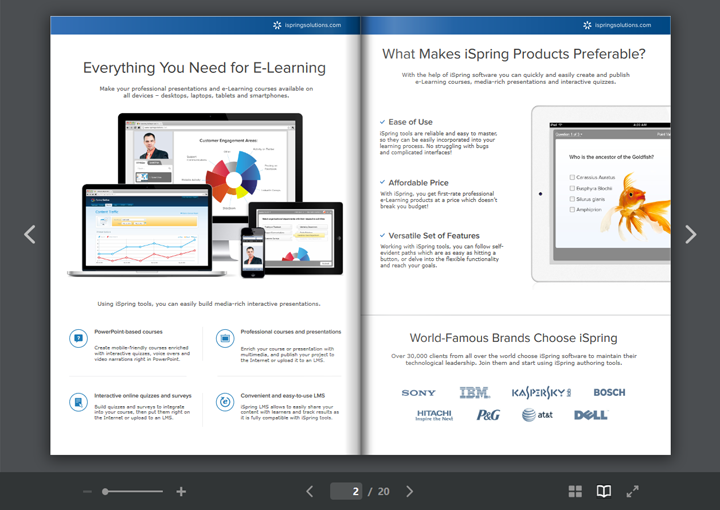
Task: Click the Hitachi logo
Action: coord(434,415)
